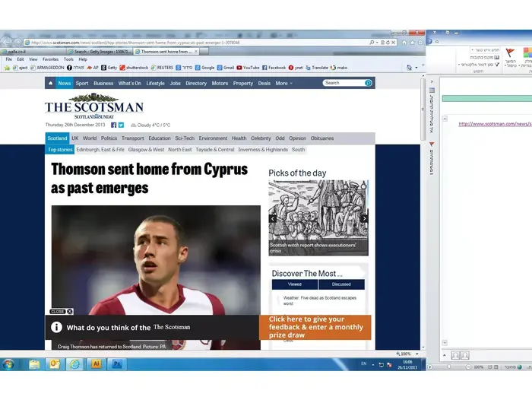Click the Scotsman search magnifier button

[368, 83]
